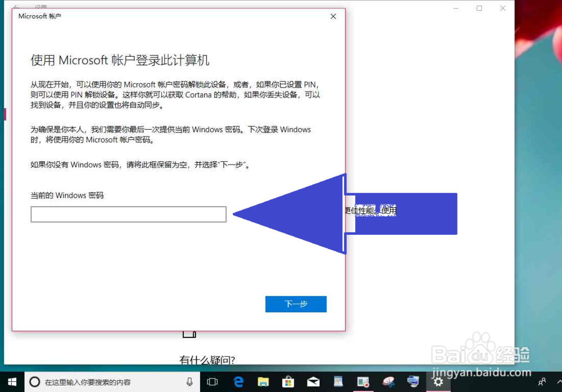562x392 pixels.
Task: Open Microsoft Store from the taskbar
Action: 288,382
